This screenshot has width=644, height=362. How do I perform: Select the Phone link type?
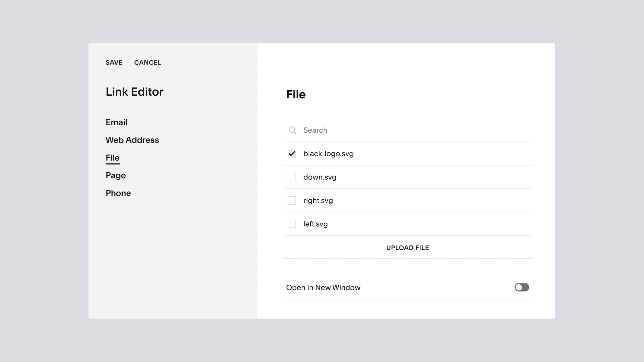118,193
